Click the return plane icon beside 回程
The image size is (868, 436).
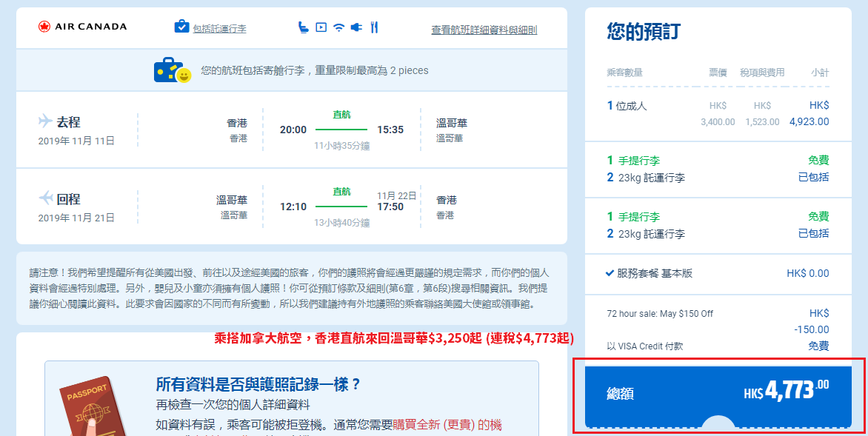[x=45, y=198]
